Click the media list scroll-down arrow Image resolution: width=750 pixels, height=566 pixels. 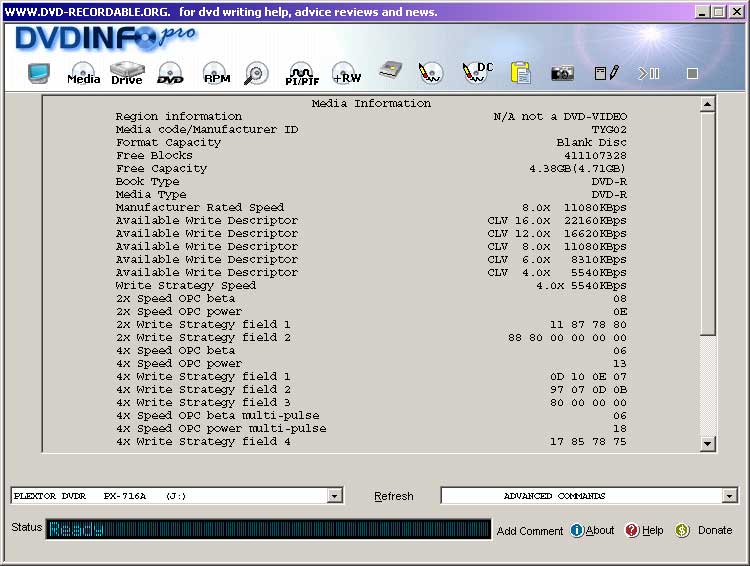(x=707, y=444)
